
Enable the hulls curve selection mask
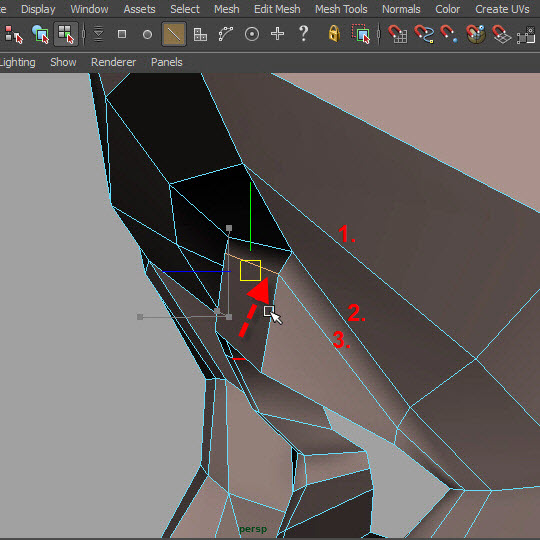[226, 34]
